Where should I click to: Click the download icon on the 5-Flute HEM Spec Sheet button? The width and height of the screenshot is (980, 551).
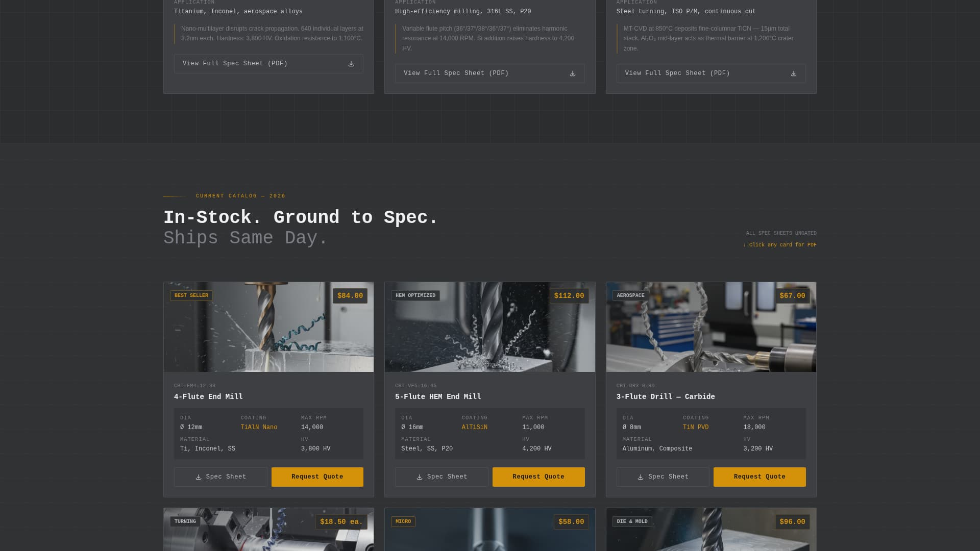pyautogui.click(x=420, y=477)
